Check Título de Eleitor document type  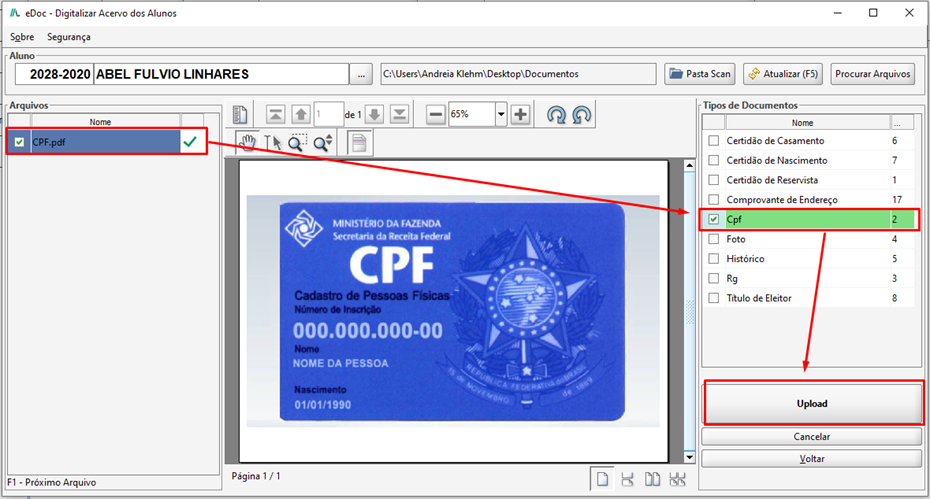pyautogui.click(x=714, y=298)
